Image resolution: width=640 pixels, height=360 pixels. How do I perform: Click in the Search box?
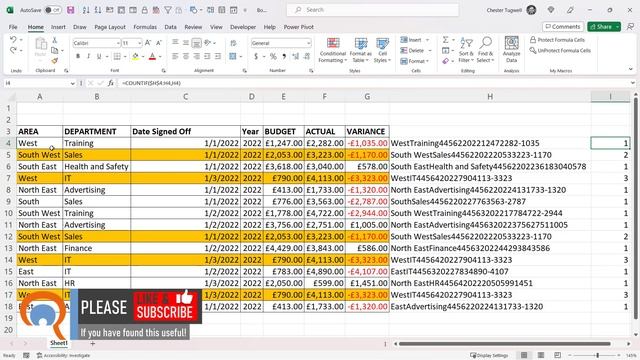pyautogui.click(x=373, y=10)
